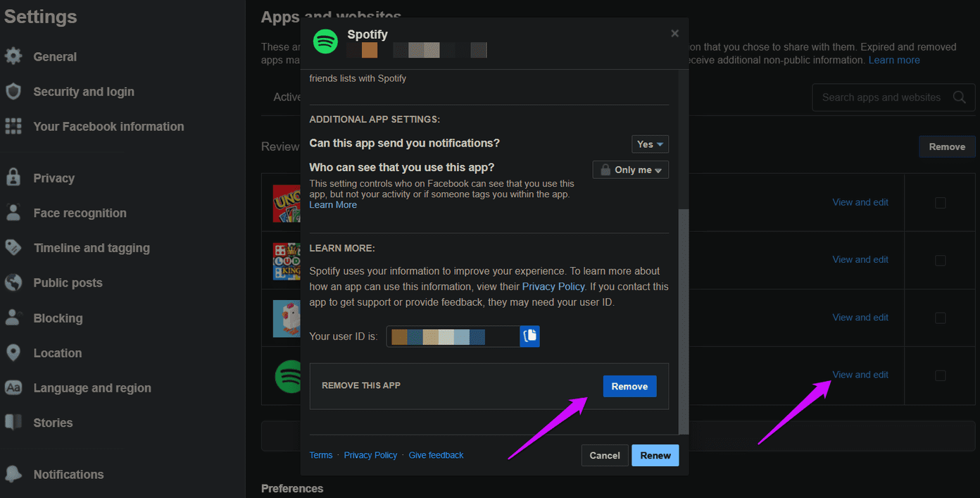This screenshot has width=980, height=498.
Task: Click Cancel in Spotify dialog
Action: [605, 455]
